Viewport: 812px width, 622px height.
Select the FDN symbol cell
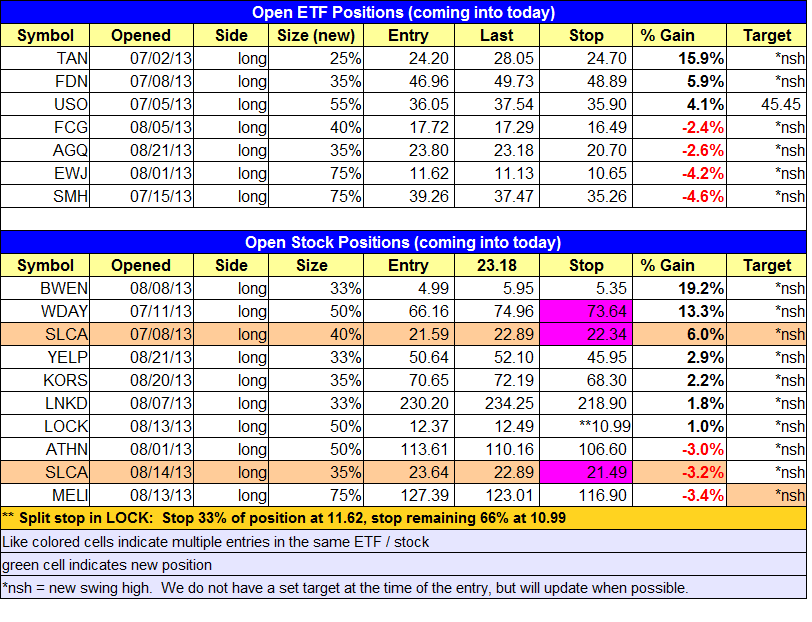(x=45, y=81)
